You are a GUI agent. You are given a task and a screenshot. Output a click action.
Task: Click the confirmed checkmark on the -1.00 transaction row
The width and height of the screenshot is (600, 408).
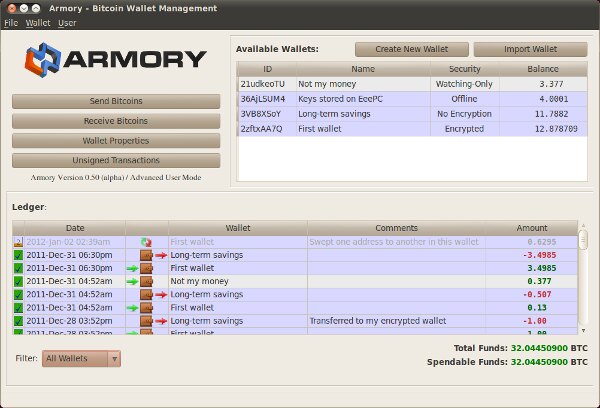coord(18,320)
